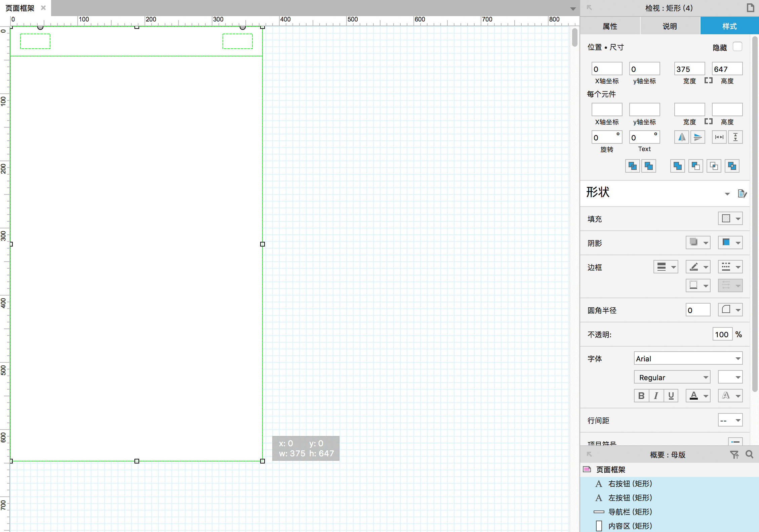759x532 pixels.
Task: Click the 不透明 opacity field
Action: coord(722,334)
